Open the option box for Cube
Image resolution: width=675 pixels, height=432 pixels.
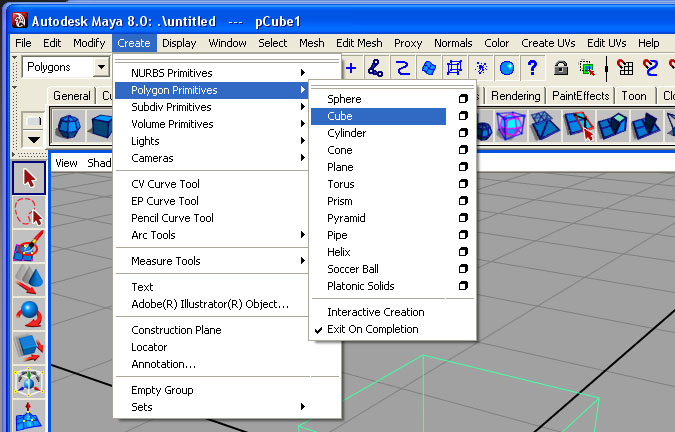[462, 116]
